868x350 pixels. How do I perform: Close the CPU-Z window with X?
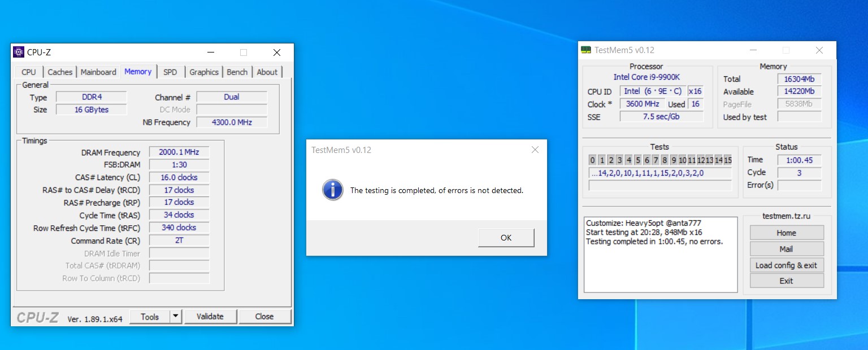tap(276, 53)
